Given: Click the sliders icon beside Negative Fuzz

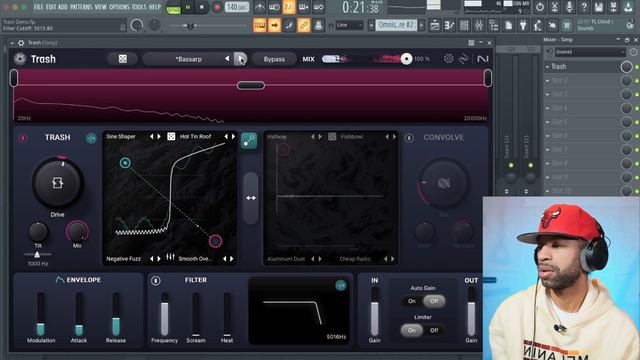Looking at the screenshot, I should 170,258.
